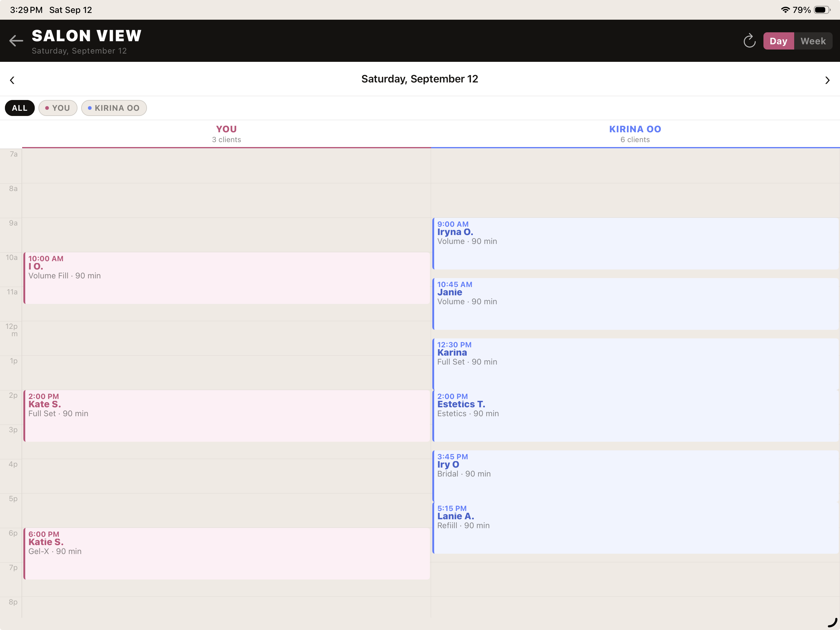The image size is (840, 630).
Task: Filter schedule by YOU chip
Action: [58, 108]
